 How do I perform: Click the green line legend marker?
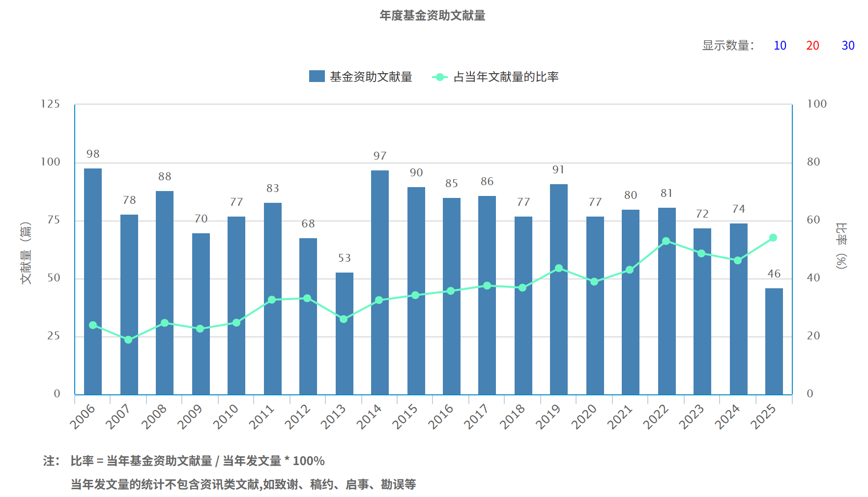439,77
